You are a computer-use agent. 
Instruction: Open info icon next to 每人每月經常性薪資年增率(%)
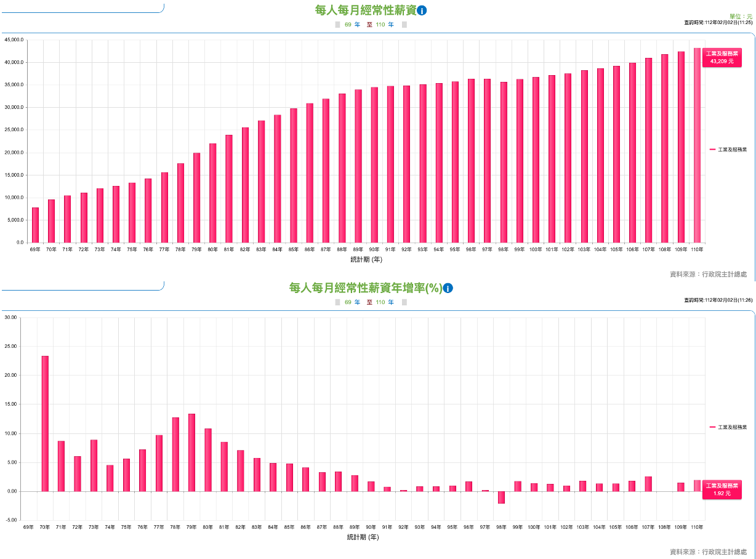click(x=448, y=288)
